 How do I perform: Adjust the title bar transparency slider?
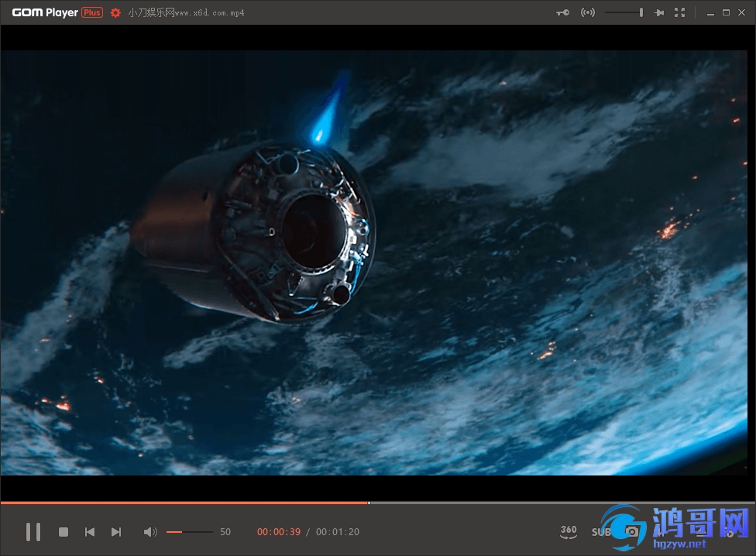(x=624, y=12)
